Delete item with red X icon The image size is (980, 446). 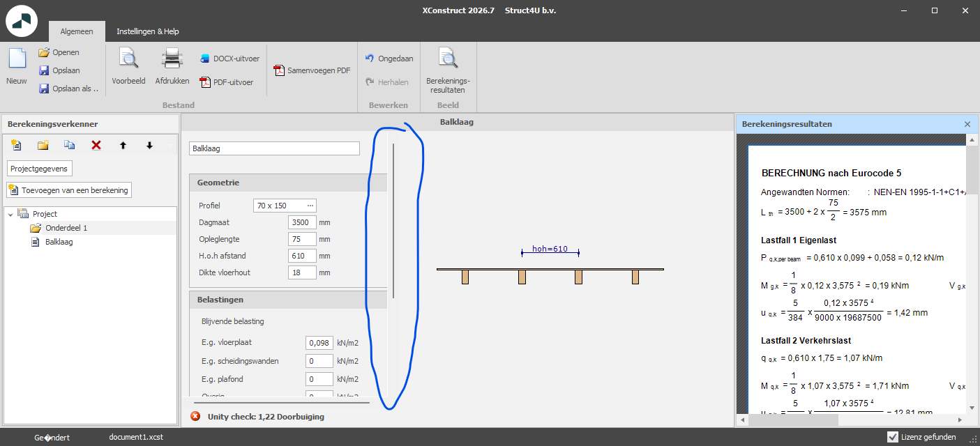[96, 145]
